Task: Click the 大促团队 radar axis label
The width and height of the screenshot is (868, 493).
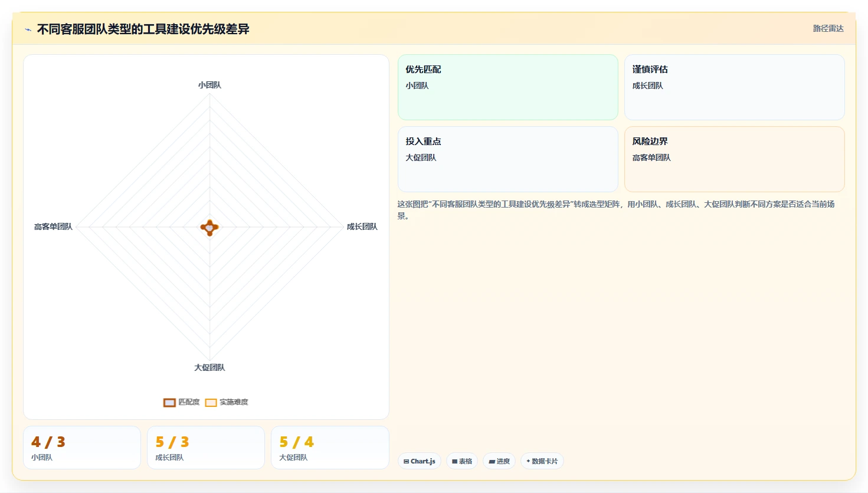Action: [x=209, y=367]
